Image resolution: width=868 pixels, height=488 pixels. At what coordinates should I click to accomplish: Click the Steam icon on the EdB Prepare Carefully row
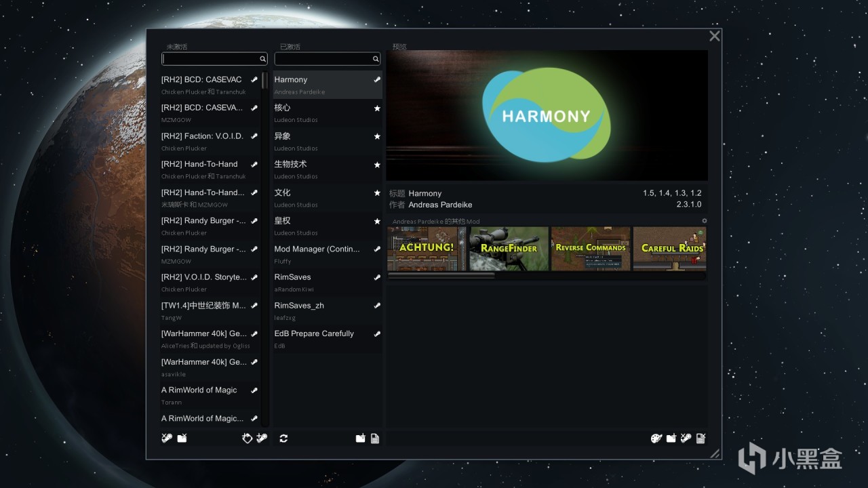coord(377,334)
